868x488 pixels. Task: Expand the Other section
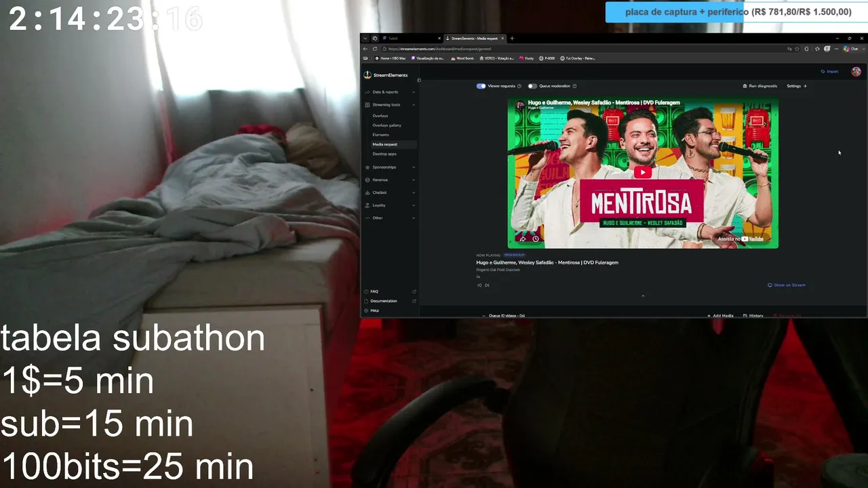pyautogui.click(x=390, y=218)
